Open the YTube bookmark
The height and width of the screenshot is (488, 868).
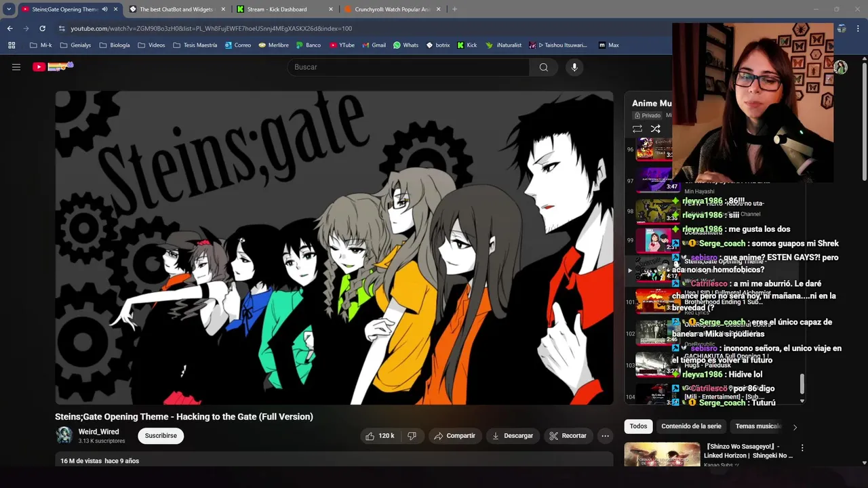342,45
